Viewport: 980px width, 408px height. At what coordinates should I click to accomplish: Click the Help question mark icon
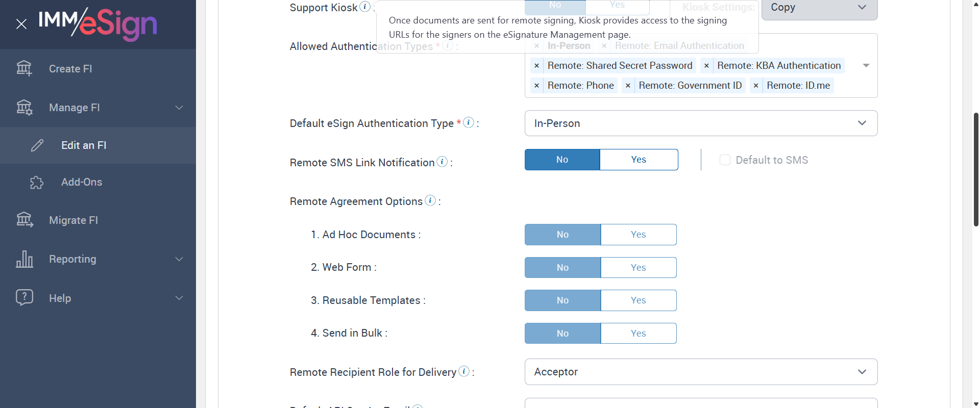tap(24, 297)
